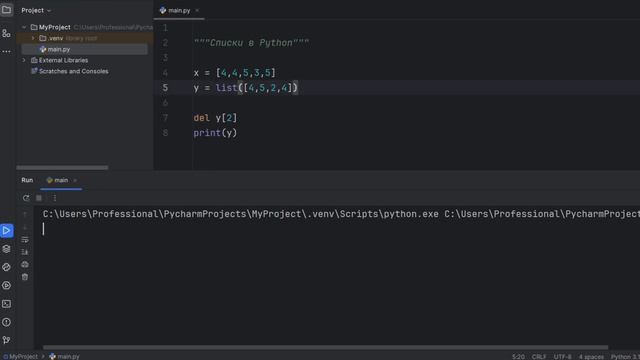Place cursor on print(y) line
This screenshot has height=360, width=640.
pyautogui.click(x=215, y=133)
